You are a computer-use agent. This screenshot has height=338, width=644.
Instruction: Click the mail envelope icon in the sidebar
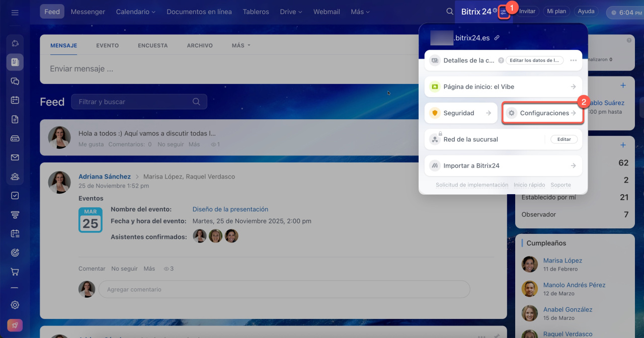(x=15, y=157)
